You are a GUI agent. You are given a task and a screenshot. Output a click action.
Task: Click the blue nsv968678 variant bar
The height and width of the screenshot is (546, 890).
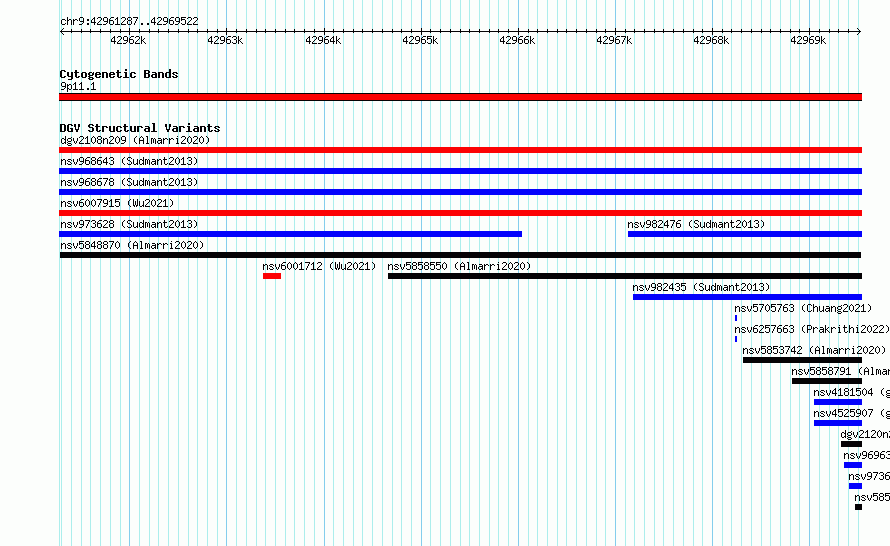point(460,192)
